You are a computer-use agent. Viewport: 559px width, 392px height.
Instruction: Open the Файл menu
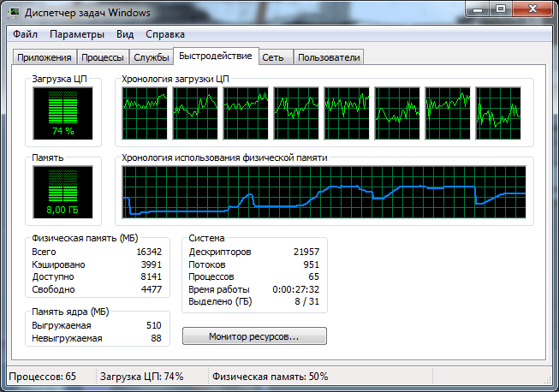(25, 34)
